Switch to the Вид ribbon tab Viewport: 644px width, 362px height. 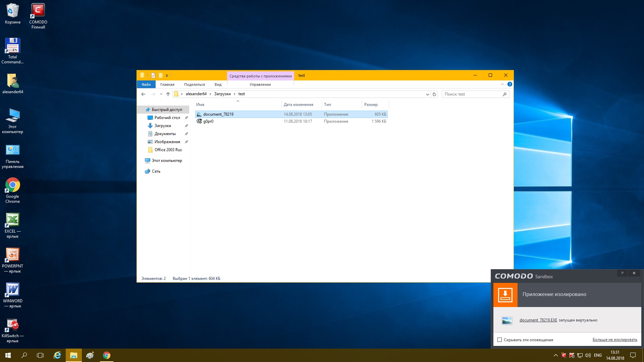(x=218, y=84)
